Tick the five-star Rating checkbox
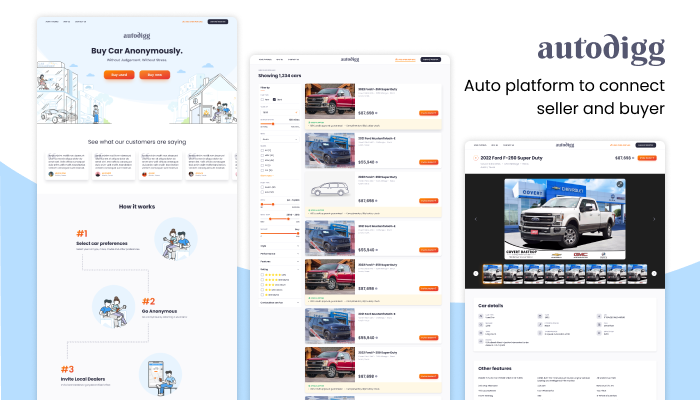 [262, 275]
